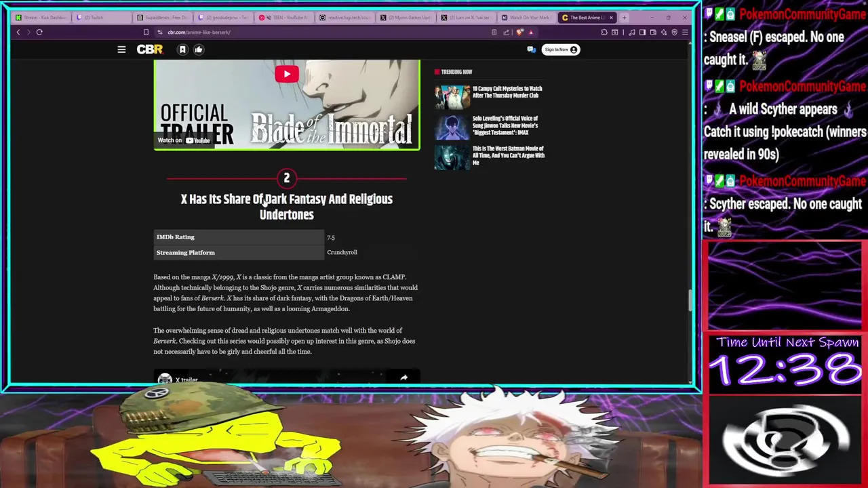Close The Best Anime tab
The width and height of the screenshot is (868, 488).
pyautogui.click(x=611, y=18)
